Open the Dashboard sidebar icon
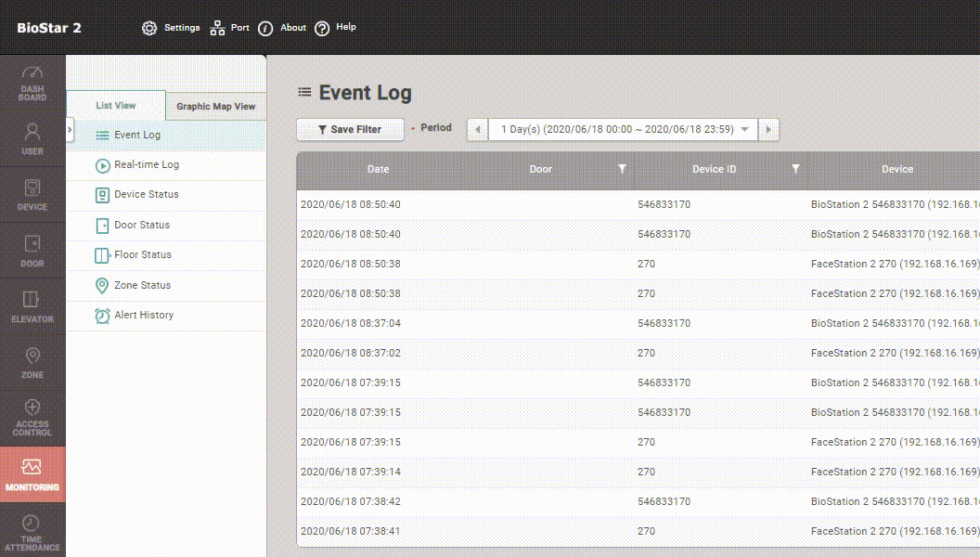The width and height of the screenshot is (980, 557). 32,83
